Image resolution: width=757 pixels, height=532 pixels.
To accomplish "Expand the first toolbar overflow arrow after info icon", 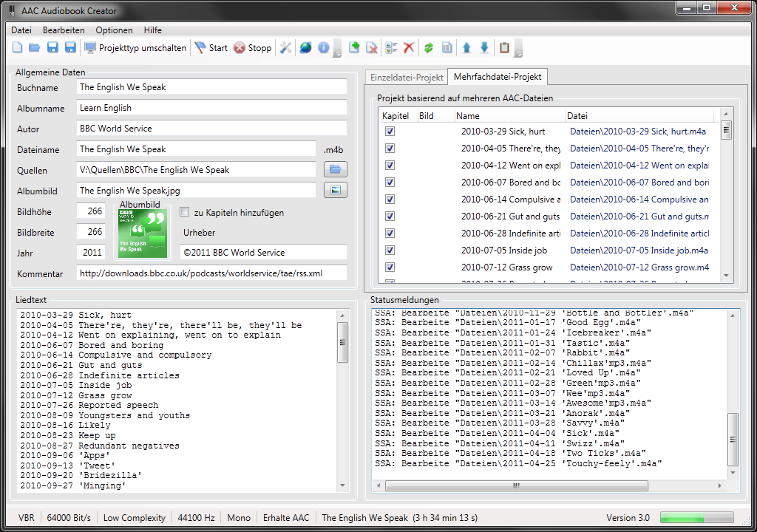I will pyautogui.click(x=338, y=48).
